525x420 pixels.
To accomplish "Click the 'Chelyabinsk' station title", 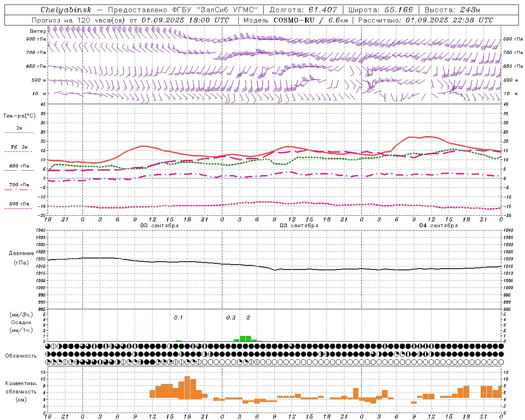I will pos(66,10).
